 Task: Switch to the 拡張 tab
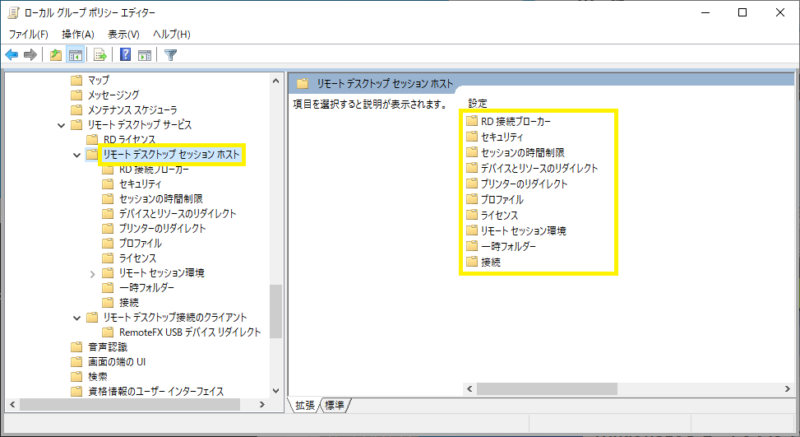click(305, 405)
